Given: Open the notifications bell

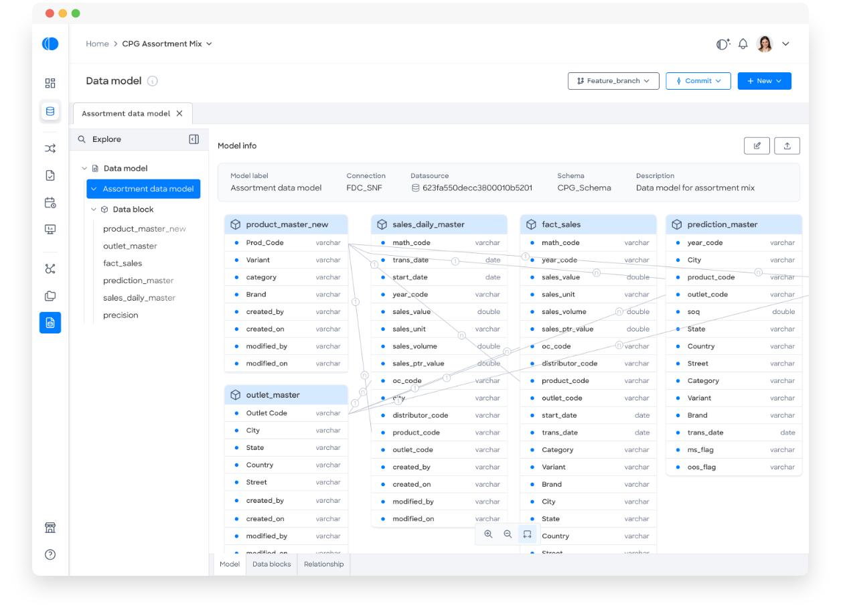Looking at the screenshot, I should pos(743,44).
